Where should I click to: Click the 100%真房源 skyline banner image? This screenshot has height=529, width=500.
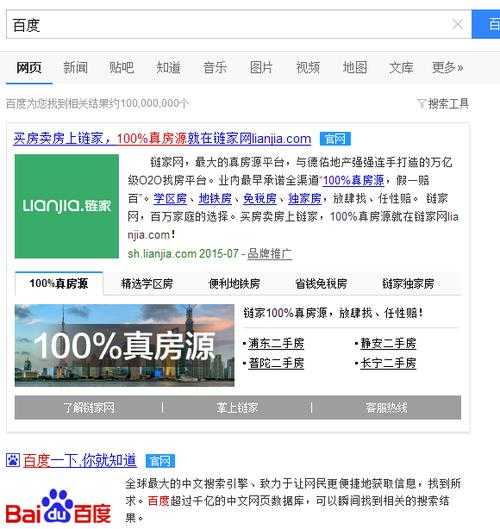(x=124, y=345)
